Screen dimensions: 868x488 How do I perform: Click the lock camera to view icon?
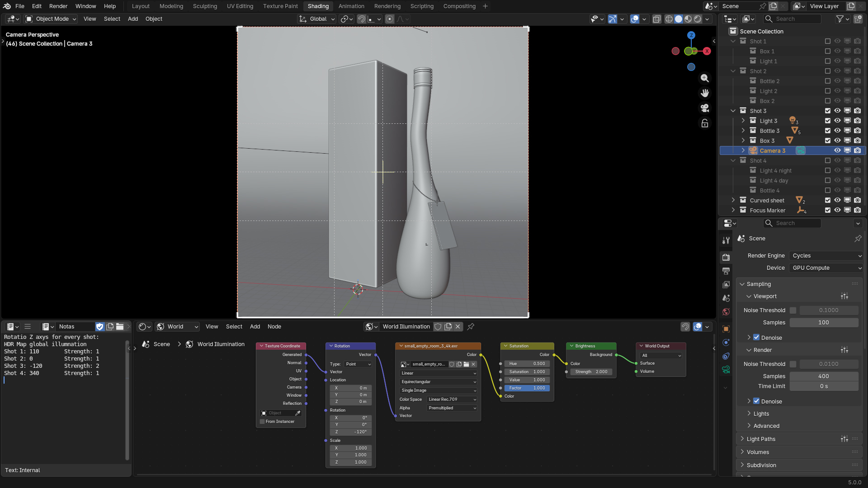pos(704,123)
